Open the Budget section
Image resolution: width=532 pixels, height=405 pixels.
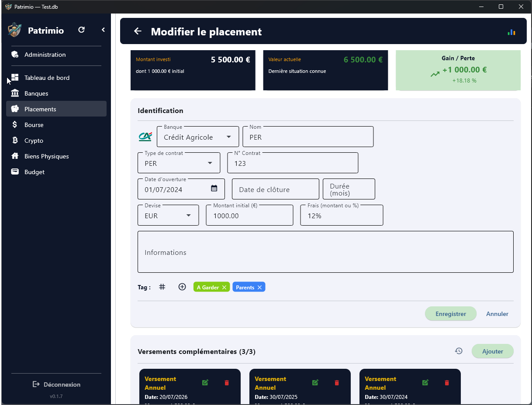(56, 172)
